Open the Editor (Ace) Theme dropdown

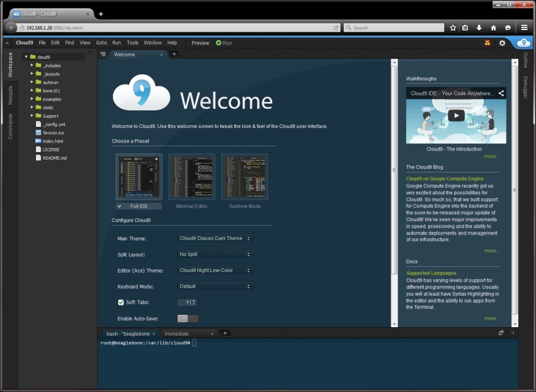click(214, 270)
